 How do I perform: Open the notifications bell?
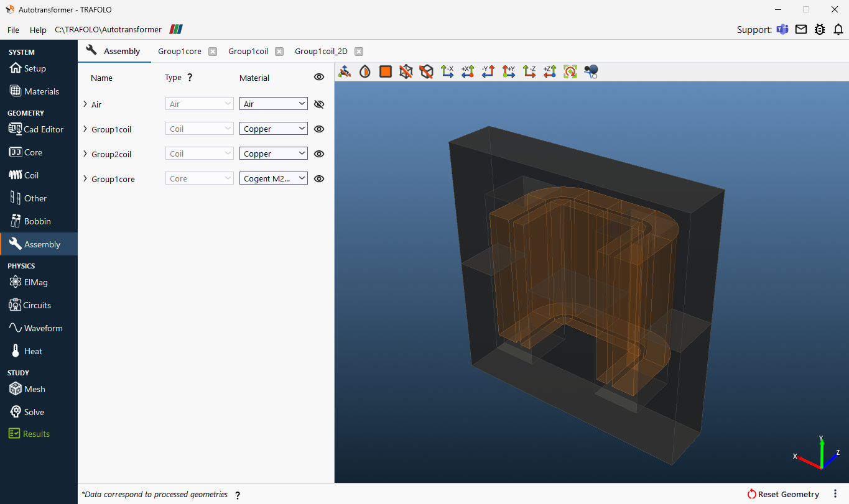[x=838, y=29]
